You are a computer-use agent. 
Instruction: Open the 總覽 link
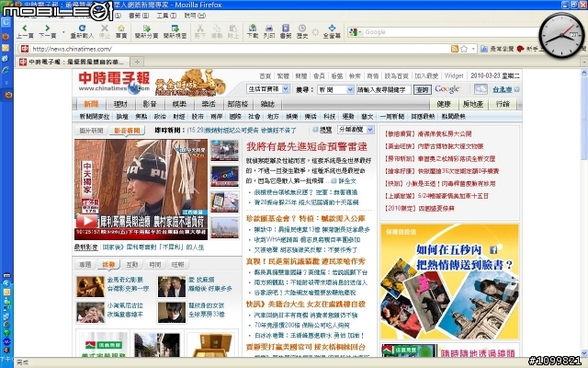point(325,130)
